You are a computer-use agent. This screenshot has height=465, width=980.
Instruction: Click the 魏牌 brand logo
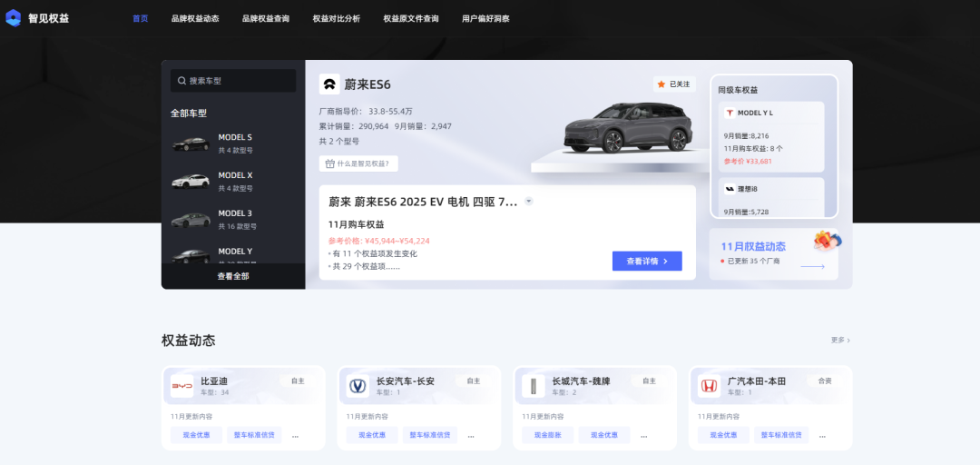[x=534, y=386]
